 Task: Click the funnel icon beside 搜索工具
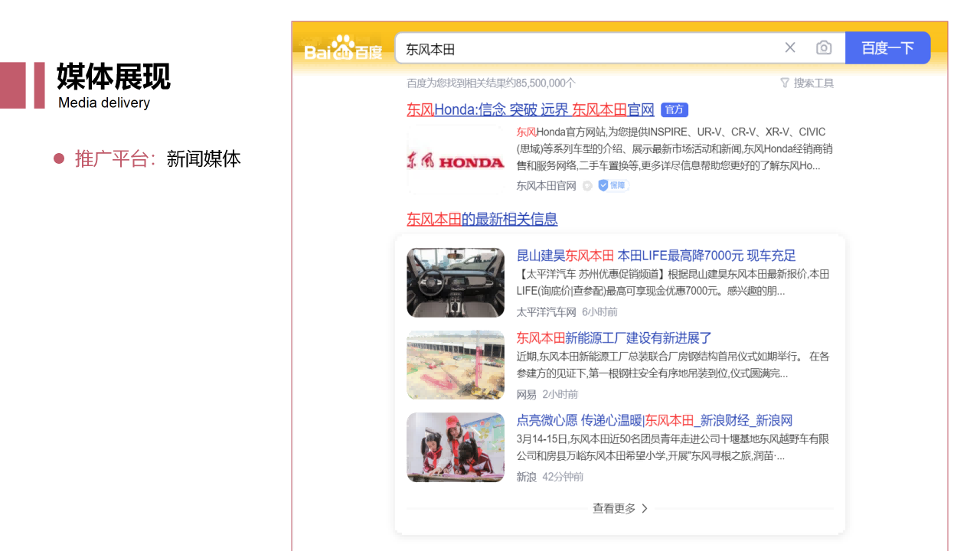click(x=785, y=83)
